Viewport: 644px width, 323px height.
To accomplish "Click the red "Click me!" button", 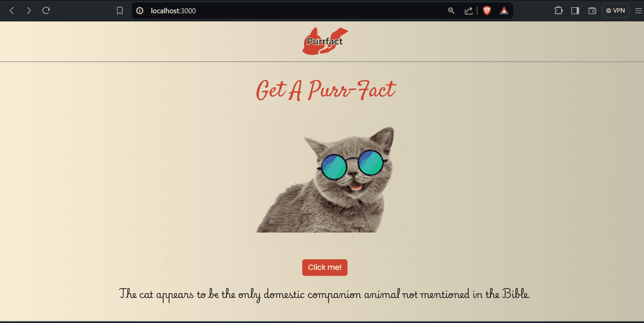I will pos(325,268).
